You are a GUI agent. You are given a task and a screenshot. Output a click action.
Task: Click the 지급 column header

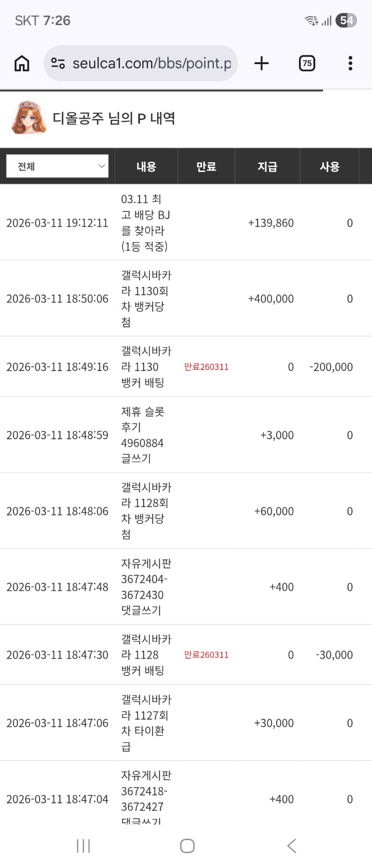point(267,166)
